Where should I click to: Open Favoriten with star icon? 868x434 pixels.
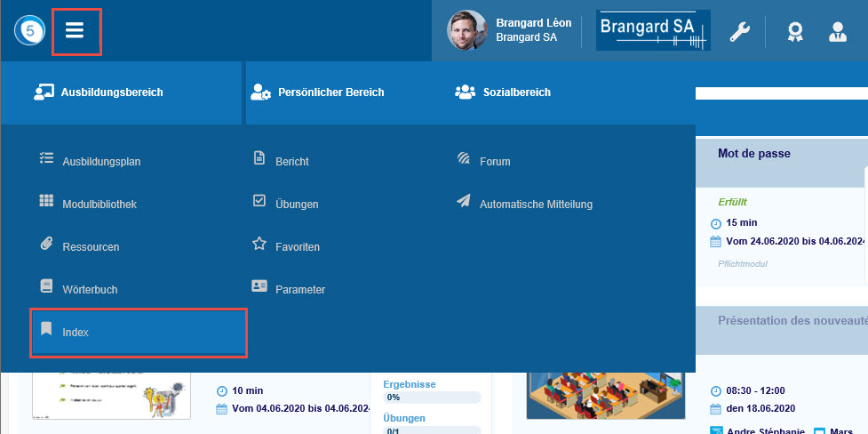(297, 247)
